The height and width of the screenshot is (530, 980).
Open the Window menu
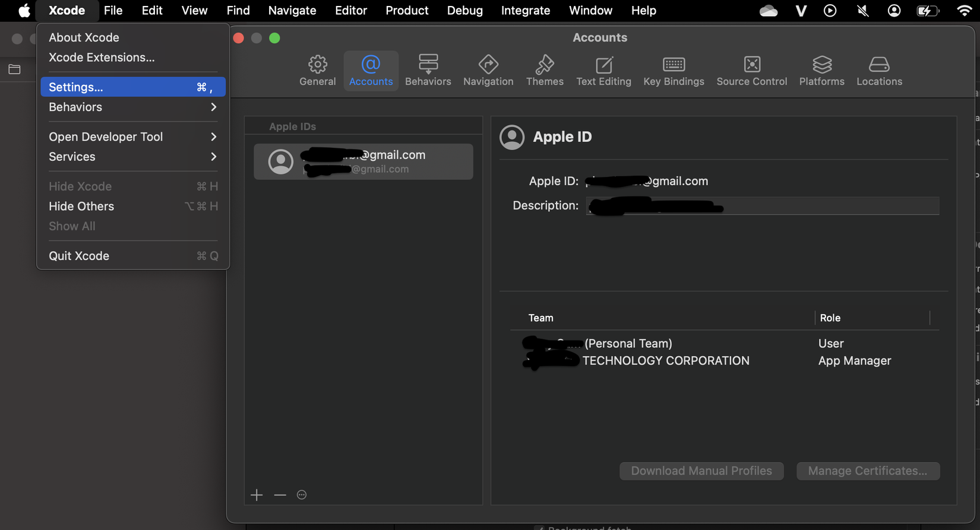point(590,11)
